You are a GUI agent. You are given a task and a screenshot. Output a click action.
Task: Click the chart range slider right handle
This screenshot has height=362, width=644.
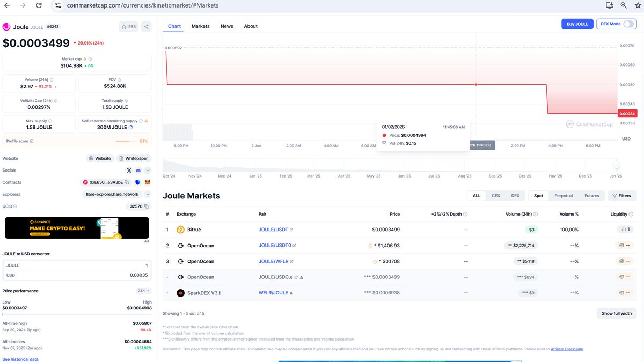pyautogui.click(x=616, y=165)
